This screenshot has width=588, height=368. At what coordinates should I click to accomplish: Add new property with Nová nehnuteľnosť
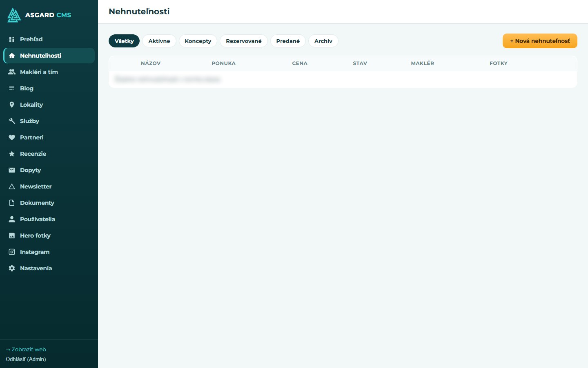click(x=540, y=41)
